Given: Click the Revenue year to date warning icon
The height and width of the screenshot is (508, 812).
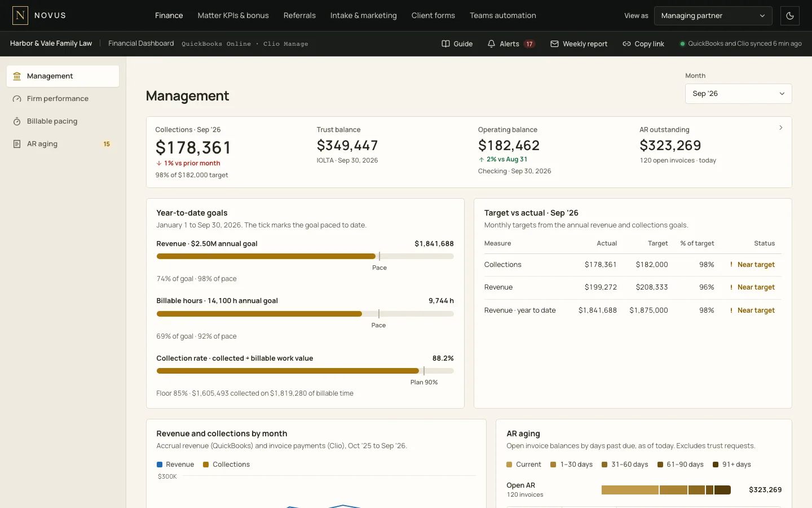Looking at the screenshot, I should click(x=731, y=310).
